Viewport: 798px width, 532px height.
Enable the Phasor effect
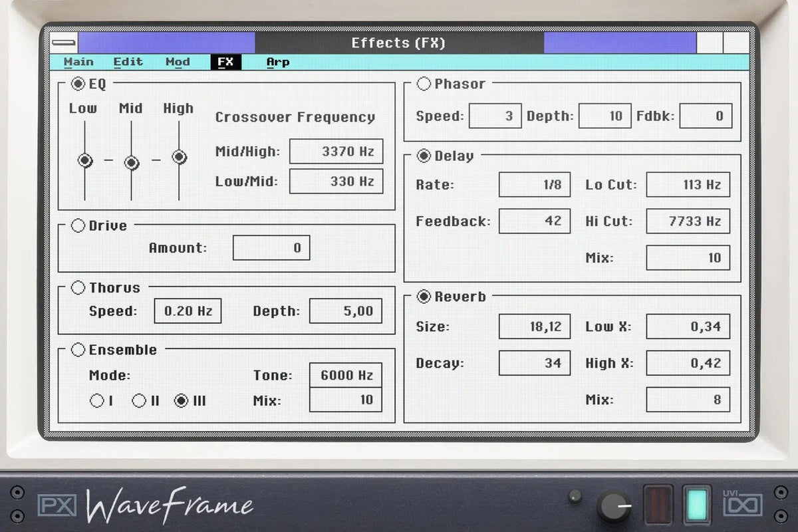coord(424,84)
